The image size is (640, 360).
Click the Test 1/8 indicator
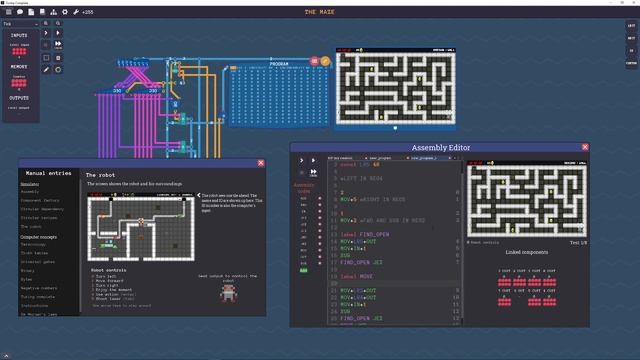tap(578, 242)
